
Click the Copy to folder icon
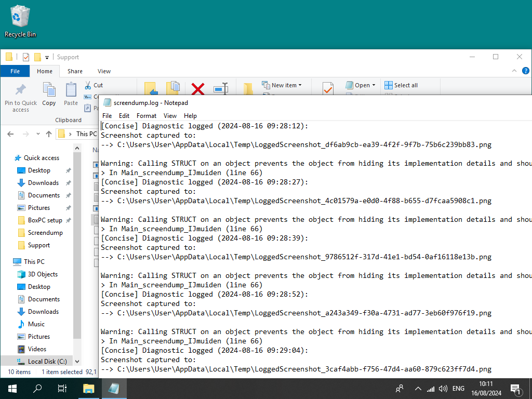(174, 88)
